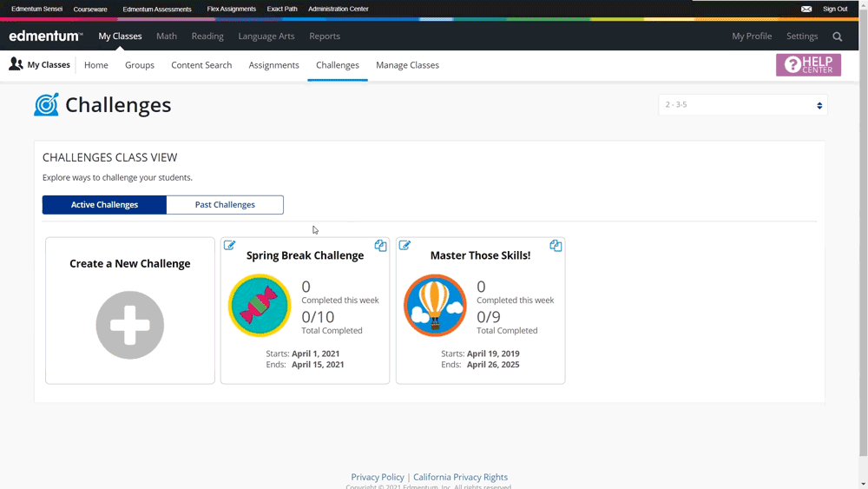Open the mail envelope icon
This screenshot has width=868, height=489.
click(806, 9)
